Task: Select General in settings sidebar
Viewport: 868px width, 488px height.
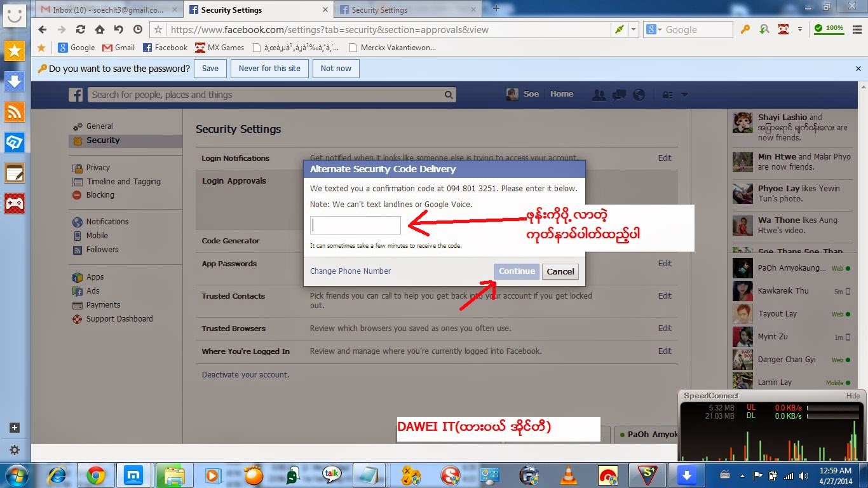Action: click(x=100, y=126)
